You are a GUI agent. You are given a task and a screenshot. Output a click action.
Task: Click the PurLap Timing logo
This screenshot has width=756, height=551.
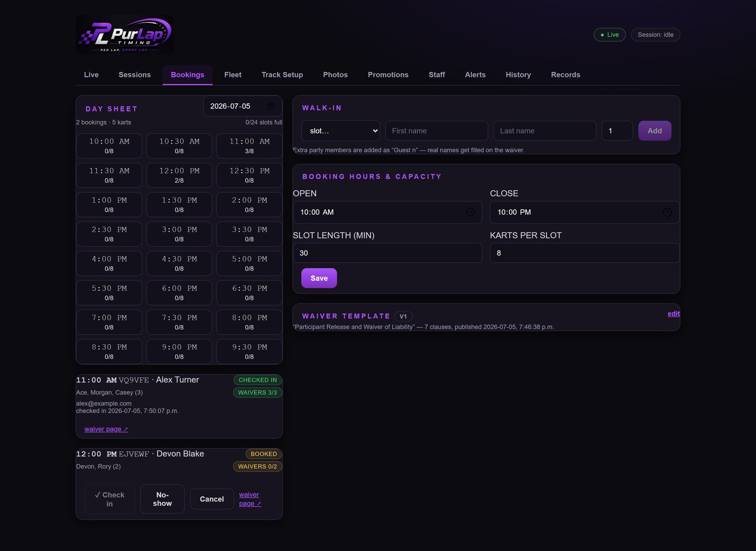point(125,34)
